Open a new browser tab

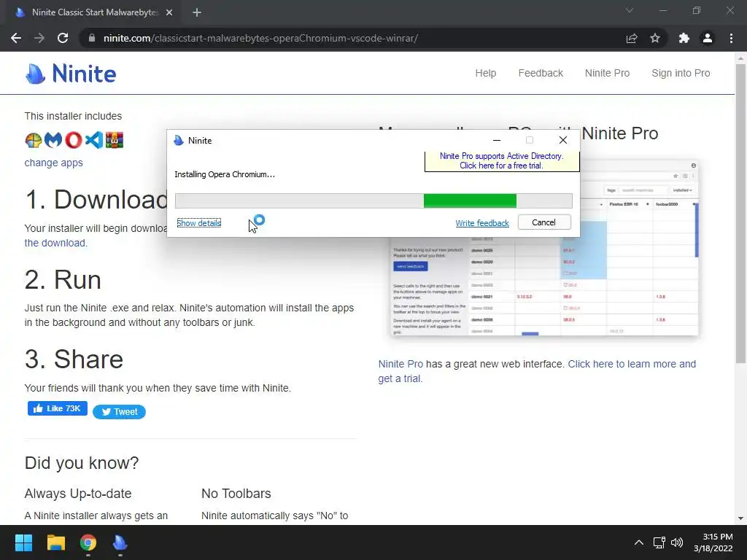coord(197,12)
